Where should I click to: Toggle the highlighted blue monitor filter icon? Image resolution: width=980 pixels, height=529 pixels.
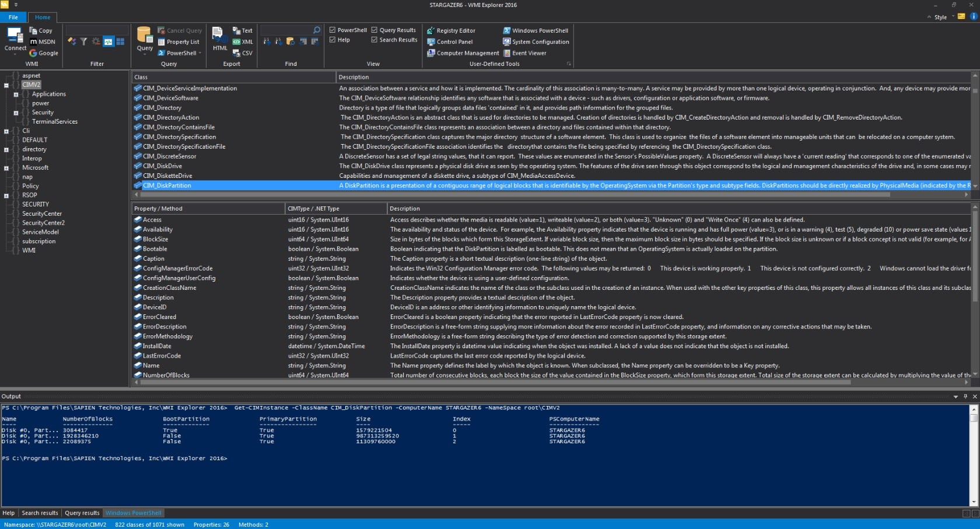point(108,41)
